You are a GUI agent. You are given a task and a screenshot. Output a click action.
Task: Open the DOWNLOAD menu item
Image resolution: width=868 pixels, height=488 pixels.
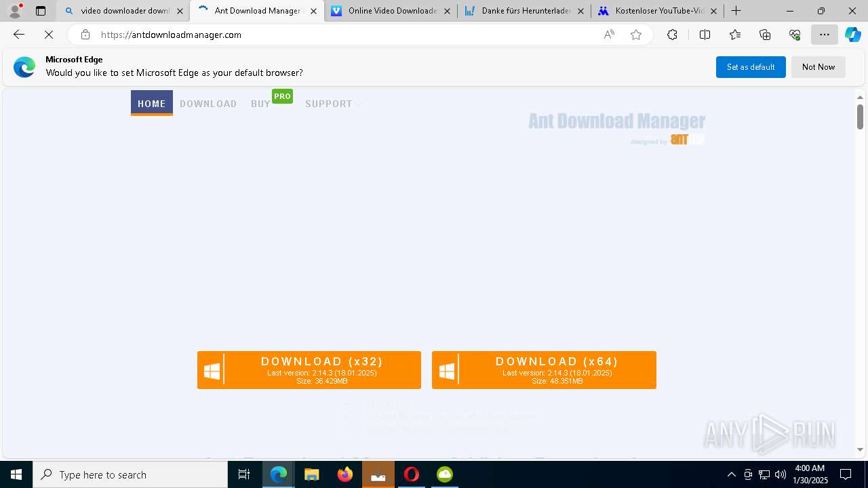point(208,104)
